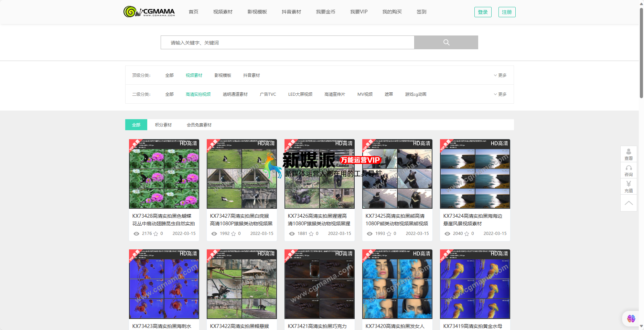The width and height of the screenshot is (644, 330).
Task: Click the back-to-top arrow icon
Action: click(629, 203)
